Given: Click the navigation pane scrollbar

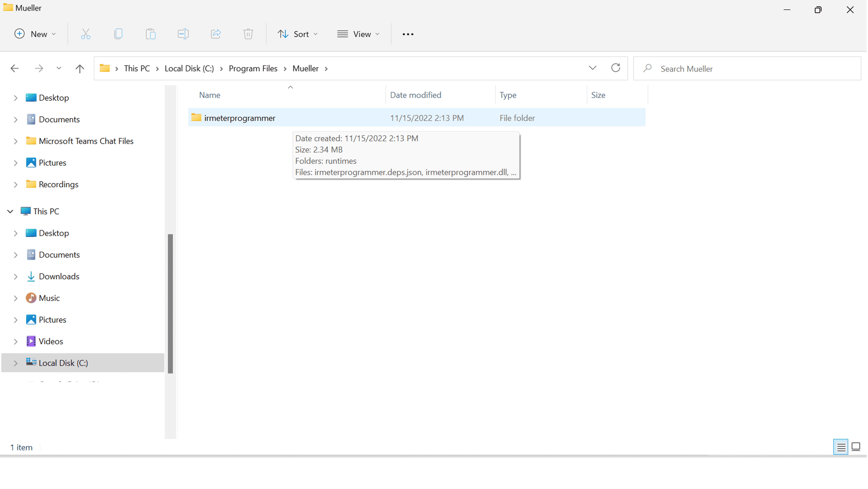Looking at the screenshot, I should tap(170, 304).
